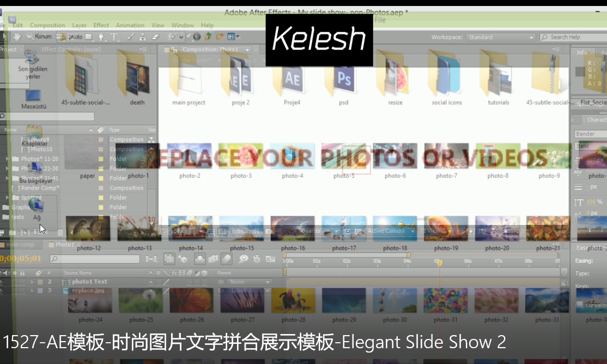Select the Horizontal Type tool
Image resolution: width=607 pixels, height=364 pixels.
tap(114, 37)
